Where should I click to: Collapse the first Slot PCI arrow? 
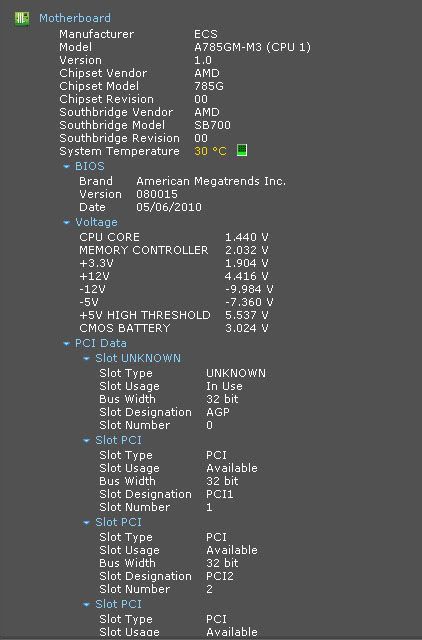87,440
